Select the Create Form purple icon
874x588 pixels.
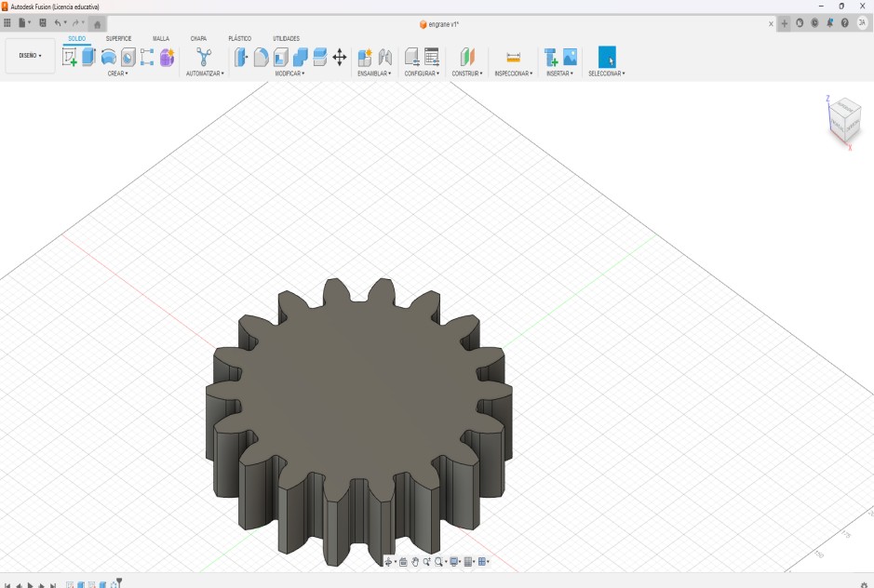[167, 57]
